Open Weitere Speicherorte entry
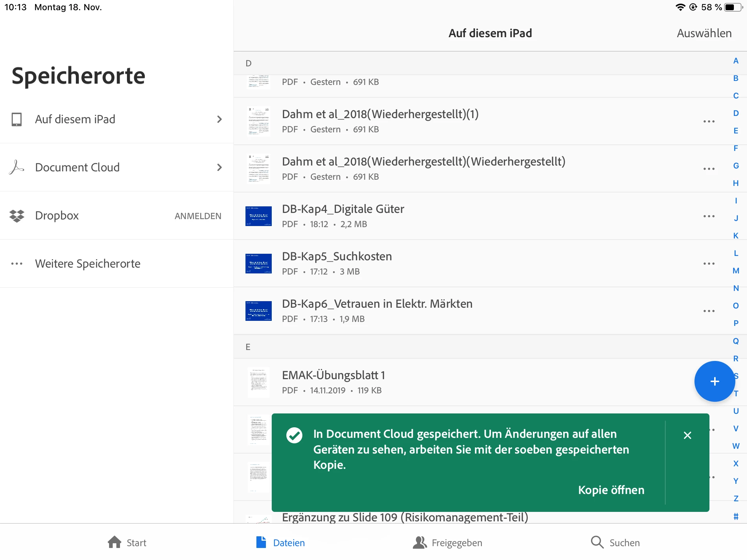747x560 pixels. coord(88,264)
